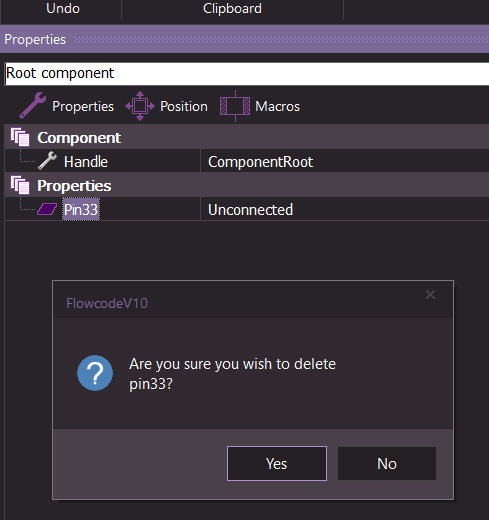Click the Properties category stacked-pages icon
489x520 pixels.
click(20, 185)
